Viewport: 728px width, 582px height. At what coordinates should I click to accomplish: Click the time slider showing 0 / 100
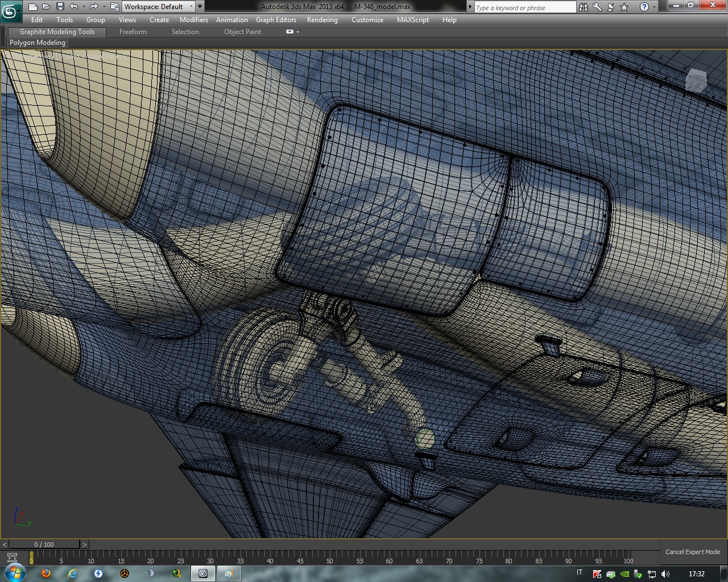[x=44, y=544]
